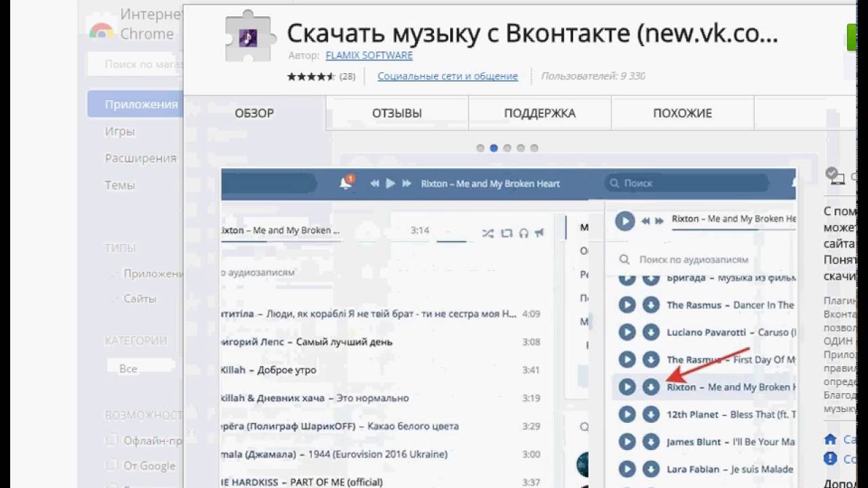The height and width of the screenshot is (488, 868).
Task: Click the notification bell in VK header
Action: point(346,183)
